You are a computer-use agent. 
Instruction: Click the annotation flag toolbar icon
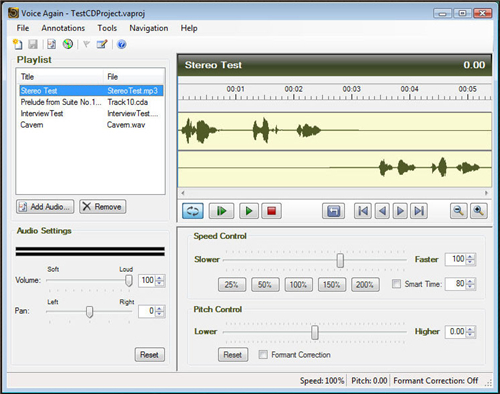[86, 44]
